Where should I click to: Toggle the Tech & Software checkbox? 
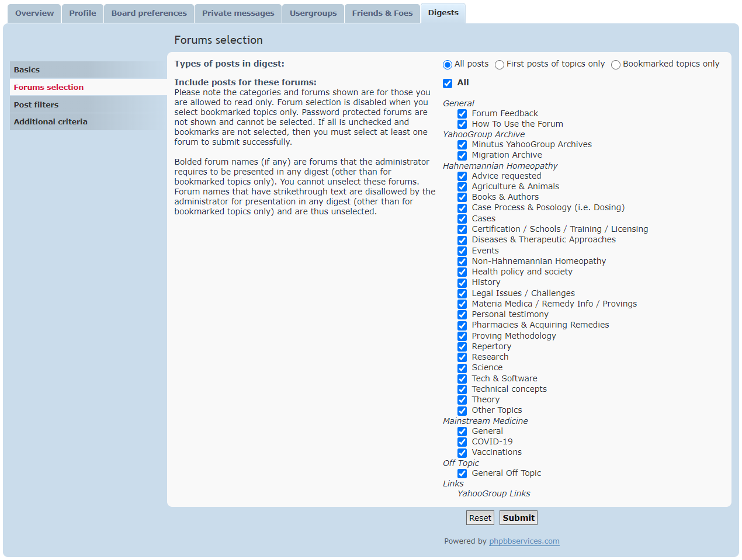462,379
